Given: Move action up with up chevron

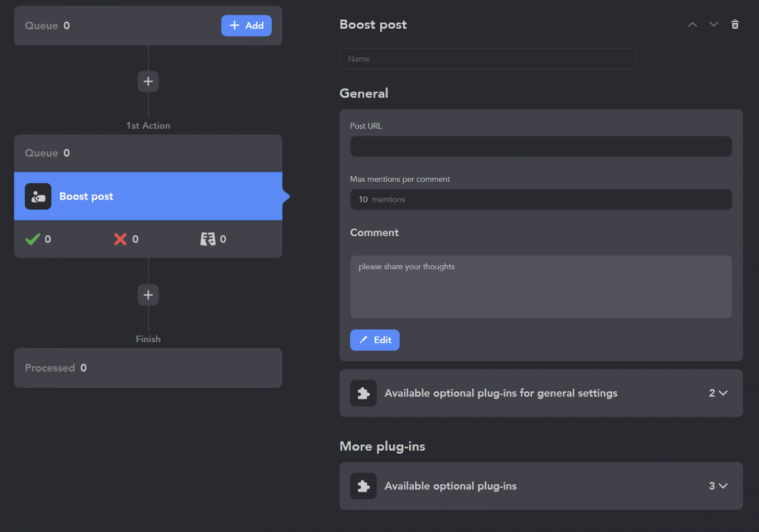Looking at the screenshot, I should click(692, 25).
